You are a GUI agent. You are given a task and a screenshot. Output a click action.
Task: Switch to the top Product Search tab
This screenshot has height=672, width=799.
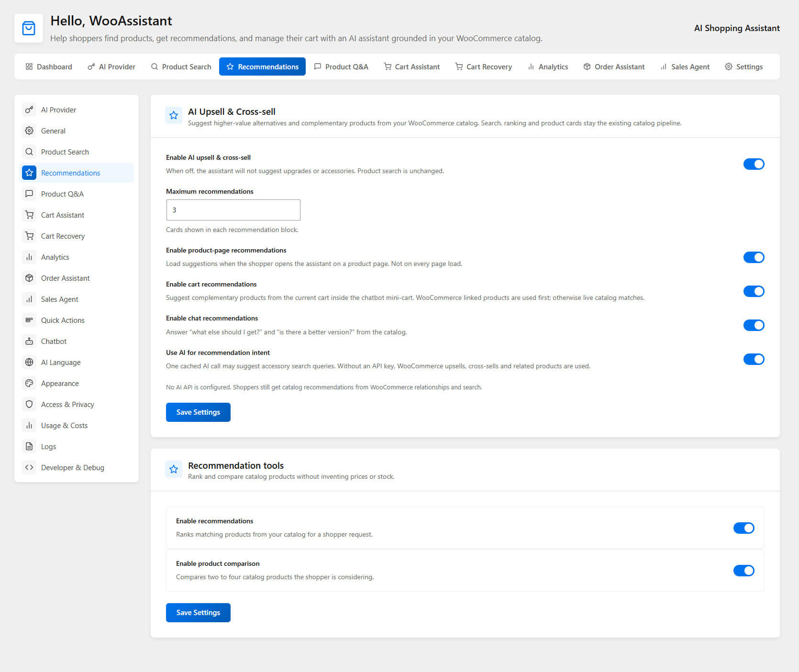tap(181, 66)
